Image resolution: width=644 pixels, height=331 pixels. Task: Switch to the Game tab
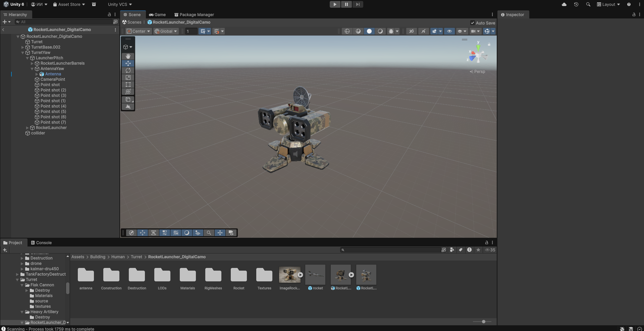(x=157, y=15)
